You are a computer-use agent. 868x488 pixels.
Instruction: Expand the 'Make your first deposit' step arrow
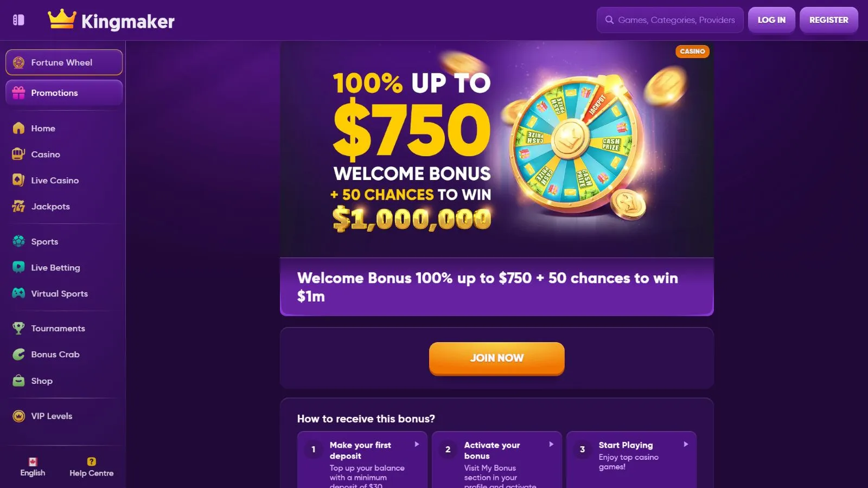pos(417,444)
